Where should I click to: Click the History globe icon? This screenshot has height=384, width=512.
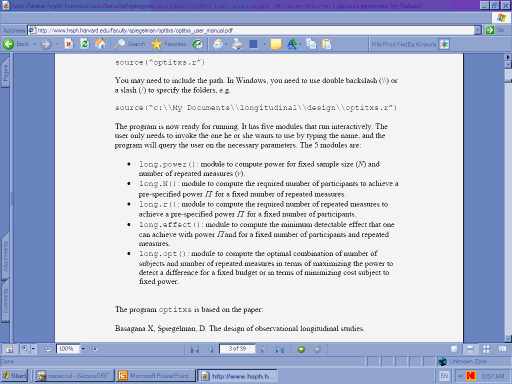(x=198, y=44)
